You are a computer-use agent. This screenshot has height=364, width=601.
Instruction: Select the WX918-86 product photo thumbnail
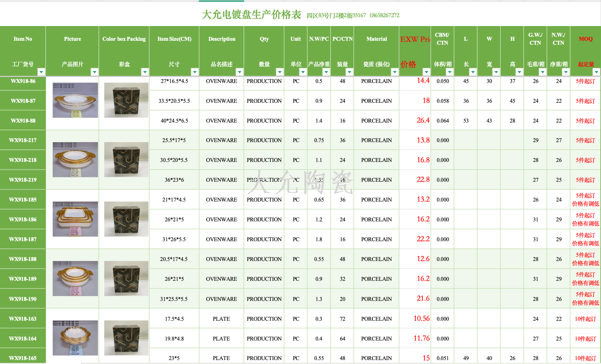coord(75,100)
